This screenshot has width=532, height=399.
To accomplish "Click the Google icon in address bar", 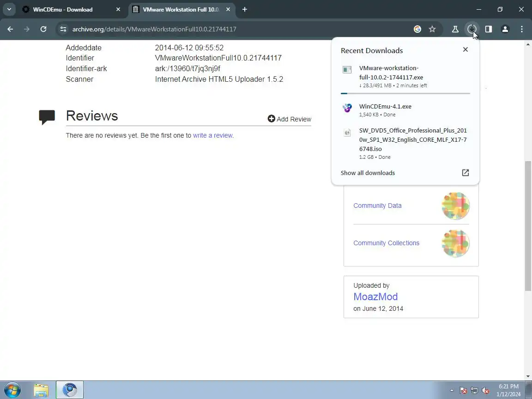I will [x=417, y=29].
